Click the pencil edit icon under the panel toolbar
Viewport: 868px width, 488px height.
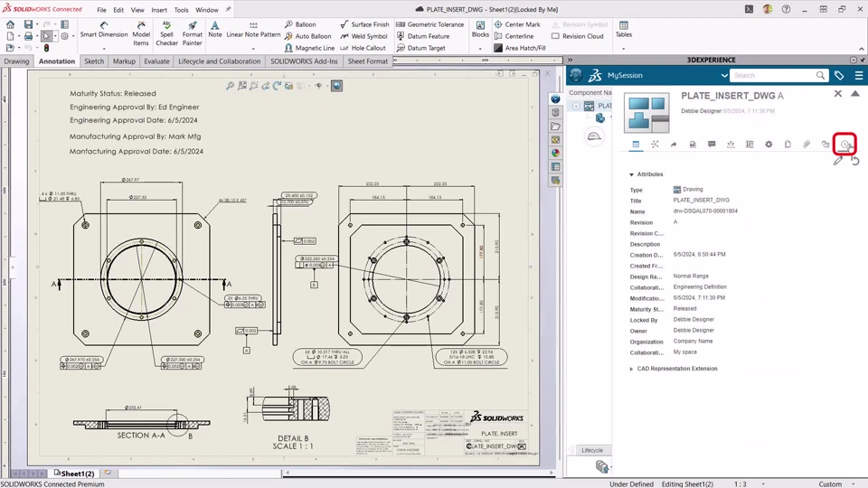tap(838, 161)
